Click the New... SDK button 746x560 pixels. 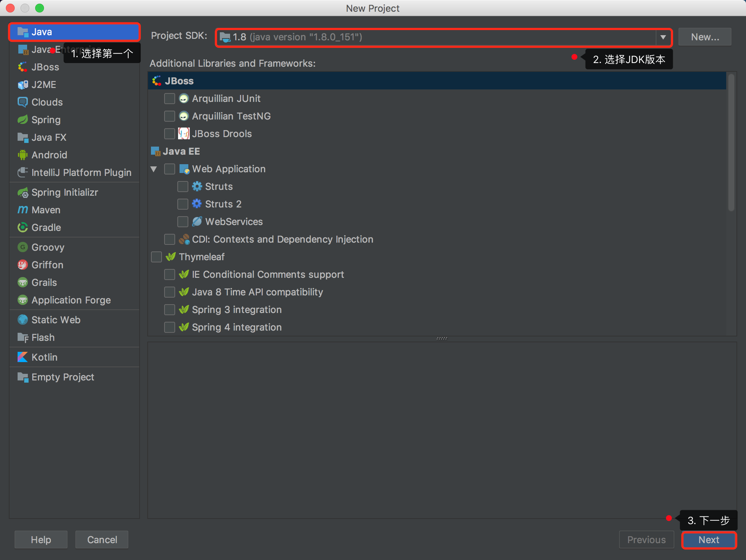click(x=705, y=37)
